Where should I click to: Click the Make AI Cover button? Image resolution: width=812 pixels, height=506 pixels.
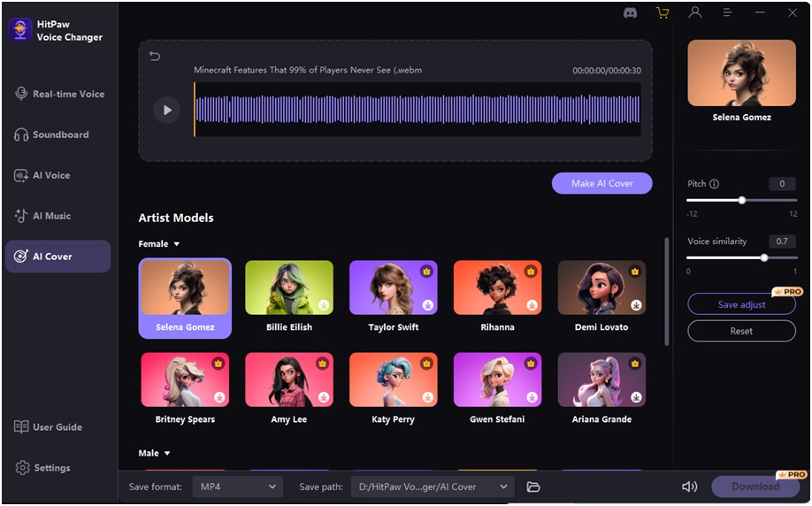[x=601, y=183]
